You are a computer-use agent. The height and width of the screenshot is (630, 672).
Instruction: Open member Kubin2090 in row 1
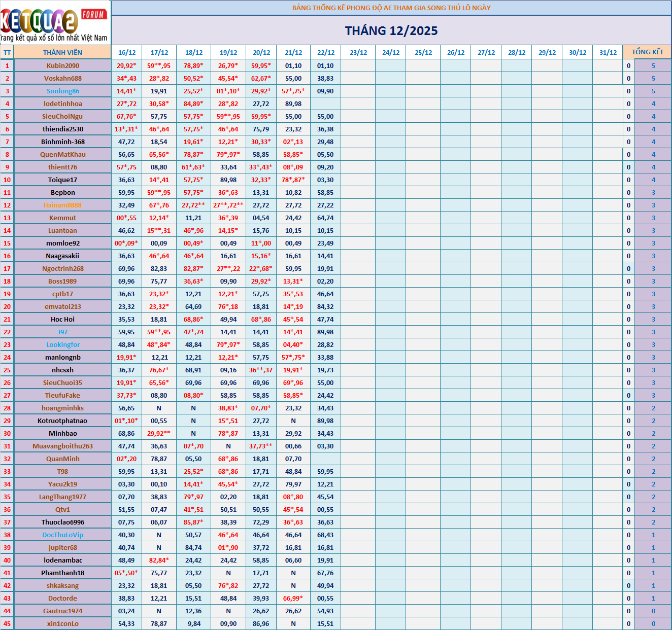(63, 65)
